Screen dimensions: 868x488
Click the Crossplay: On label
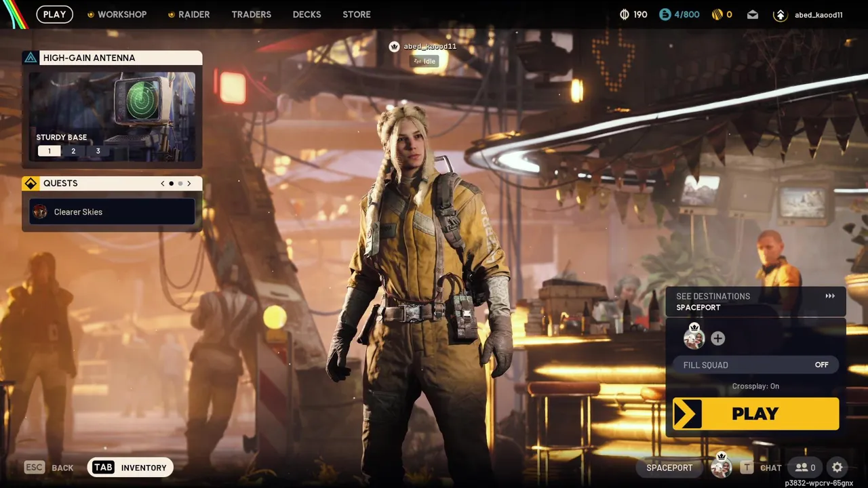tap(755, 386)
